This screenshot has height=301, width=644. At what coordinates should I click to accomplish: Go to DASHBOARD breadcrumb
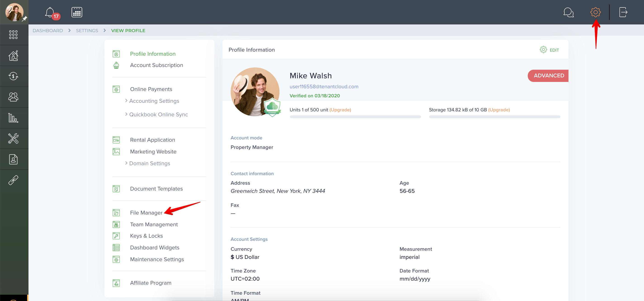(48, 31)
